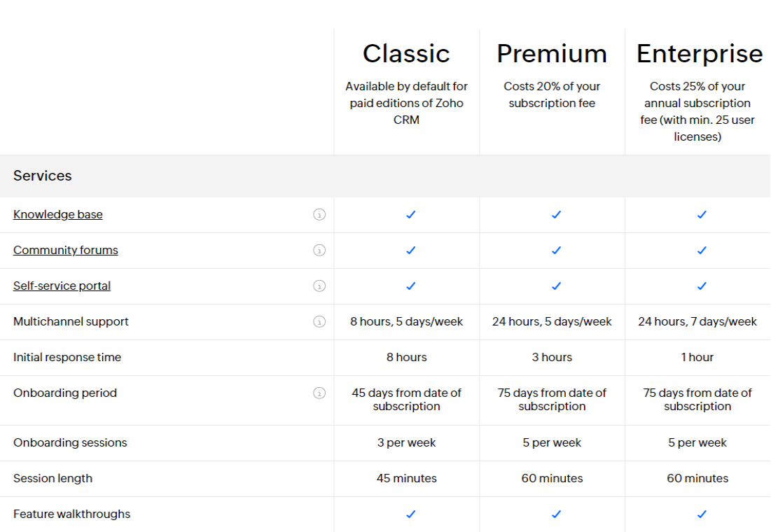Click the Services section header
This screenshot has width=771, height=532.
click(42, 176)
